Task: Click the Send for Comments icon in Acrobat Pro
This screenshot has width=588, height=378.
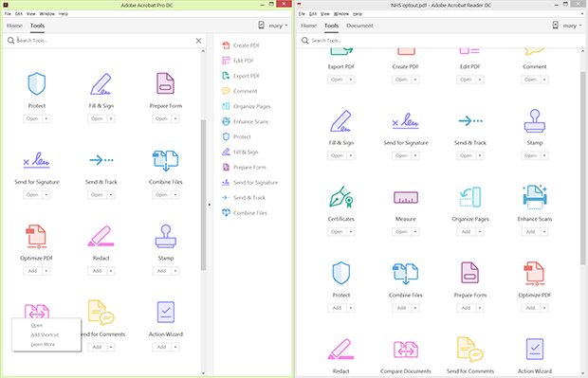Action: (x=101, y=312)
